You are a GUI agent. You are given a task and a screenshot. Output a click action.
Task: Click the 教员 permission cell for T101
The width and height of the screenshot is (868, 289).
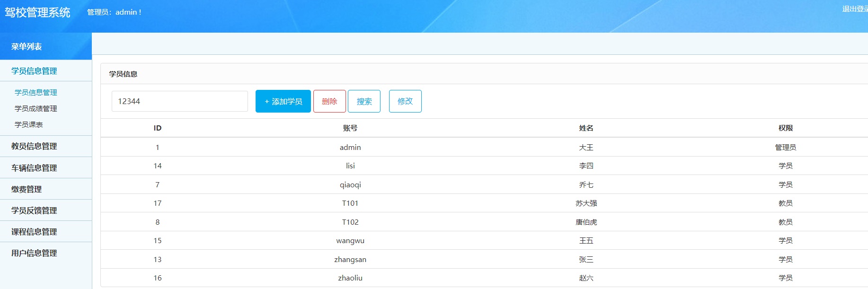pyautogui.click(x=786, y=203)
